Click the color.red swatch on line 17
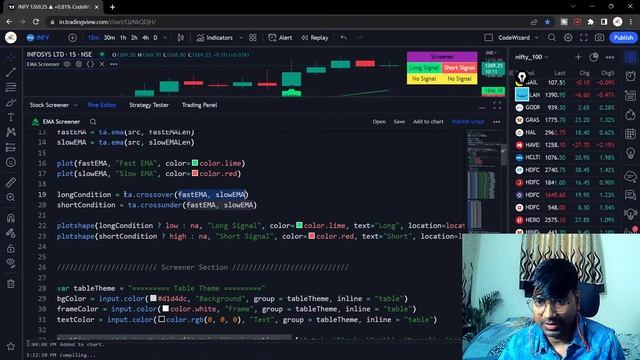This screenshot has width=640, height=360. 195,173
